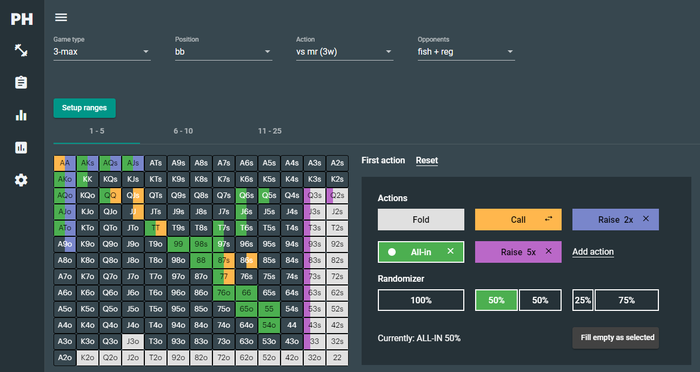Expand the Position dropdown
The width and height of the screenshot is (700, 372).
coord(223,52)
